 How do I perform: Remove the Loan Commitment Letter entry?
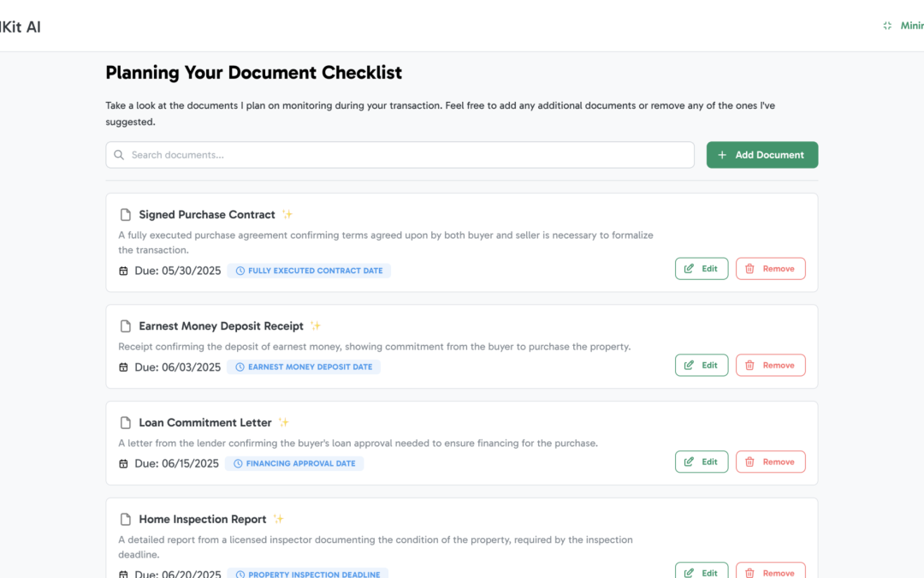pos(770,462)
